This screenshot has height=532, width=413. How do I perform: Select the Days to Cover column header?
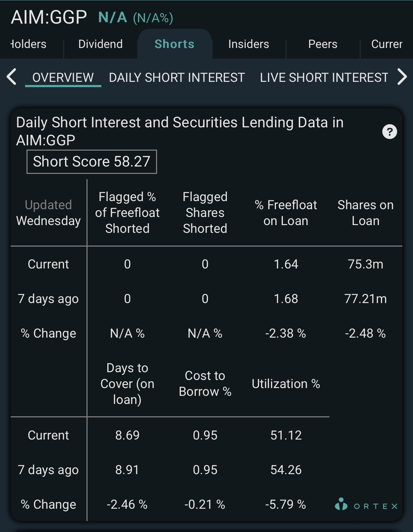pyautogui.click(x=127, y=384)
